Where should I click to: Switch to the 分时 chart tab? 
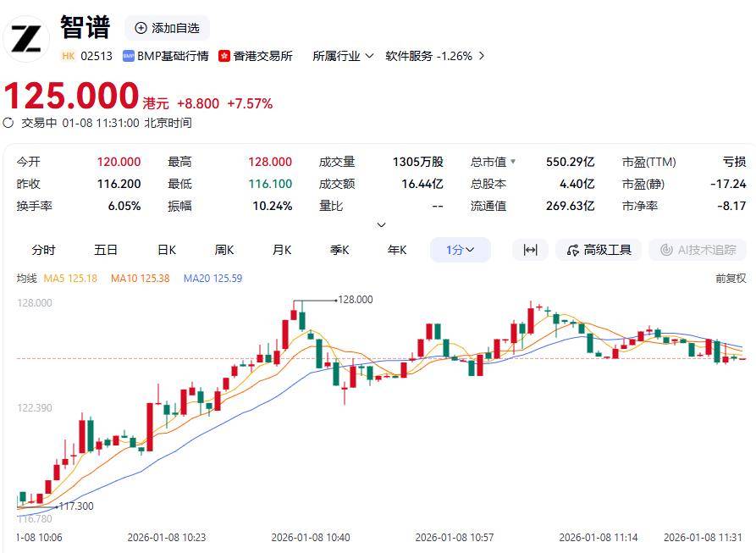pyautogui.click(x=43, y=250)
